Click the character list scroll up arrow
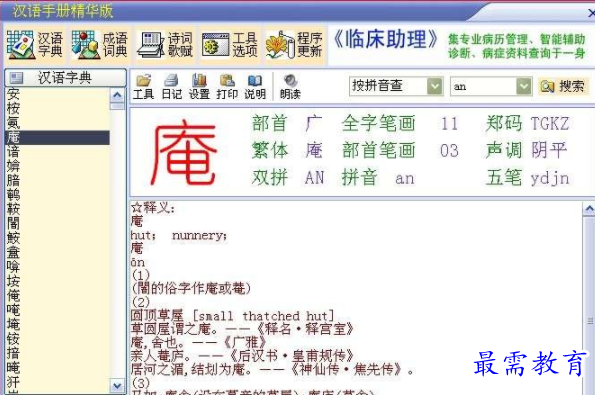This screenshot has height=395, width=595. click(x=117, y=95)
